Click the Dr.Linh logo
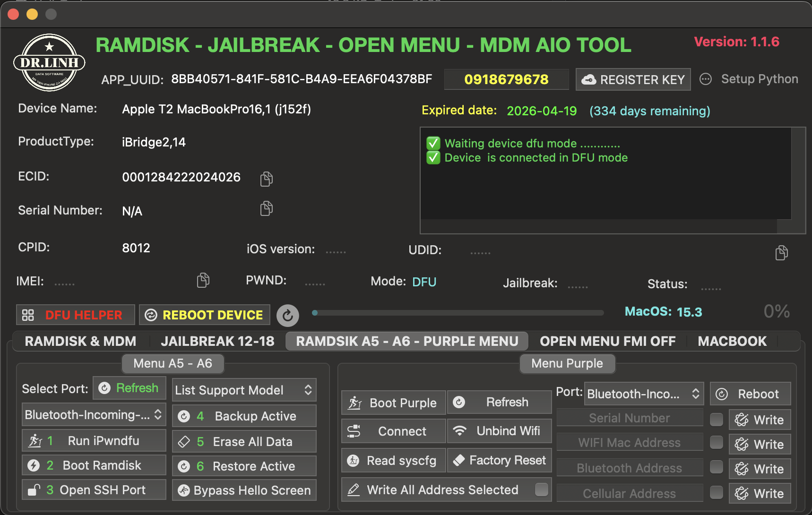This screenshot has width=812, height=515. (49, 62)
